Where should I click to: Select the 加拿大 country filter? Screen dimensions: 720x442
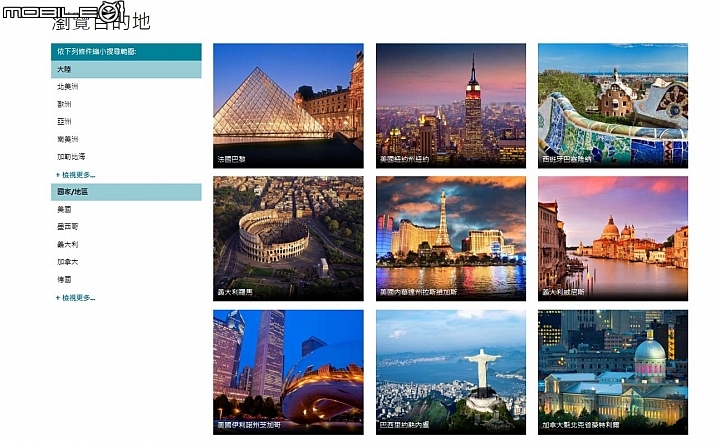[68, 262]
